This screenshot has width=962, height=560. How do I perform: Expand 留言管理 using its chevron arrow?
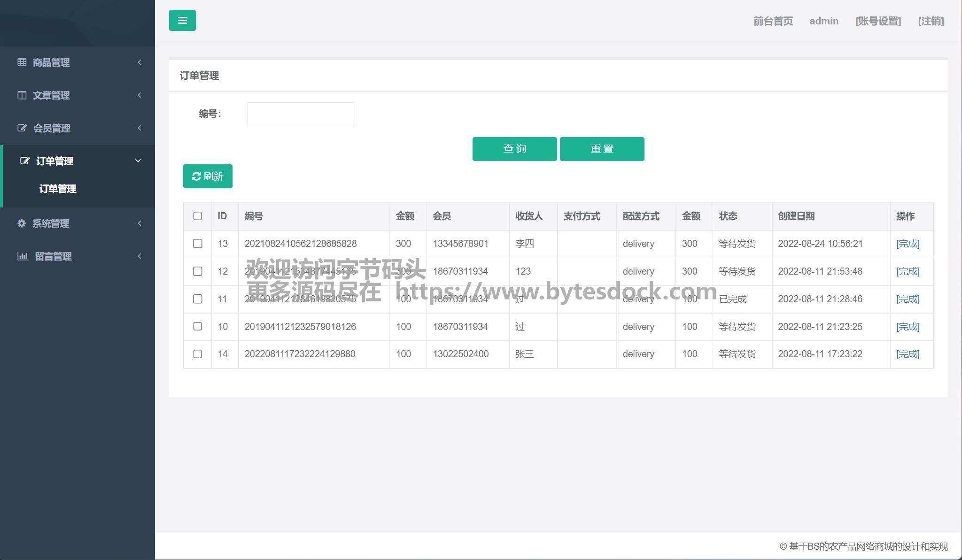pos(140,256)
